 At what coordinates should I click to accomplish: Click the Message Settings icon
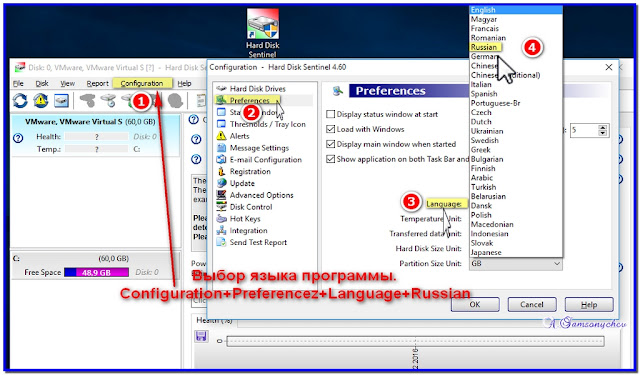pyautogui.click(x=221, y=148)
